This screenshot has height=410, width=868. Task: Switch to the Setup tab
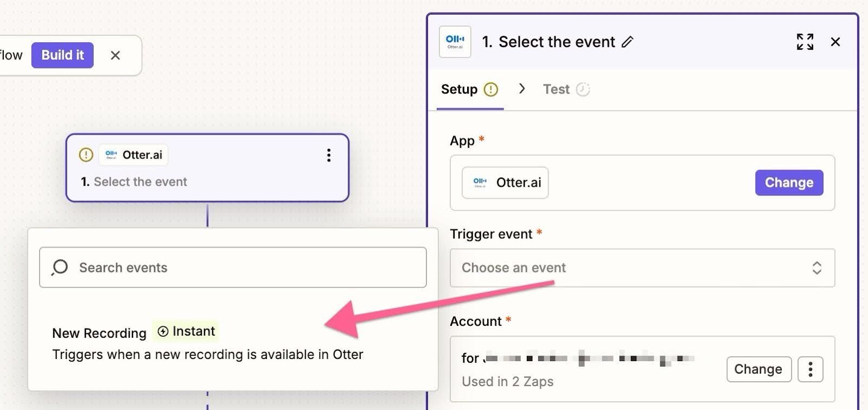pyautogui.click(x=470, y=90)
